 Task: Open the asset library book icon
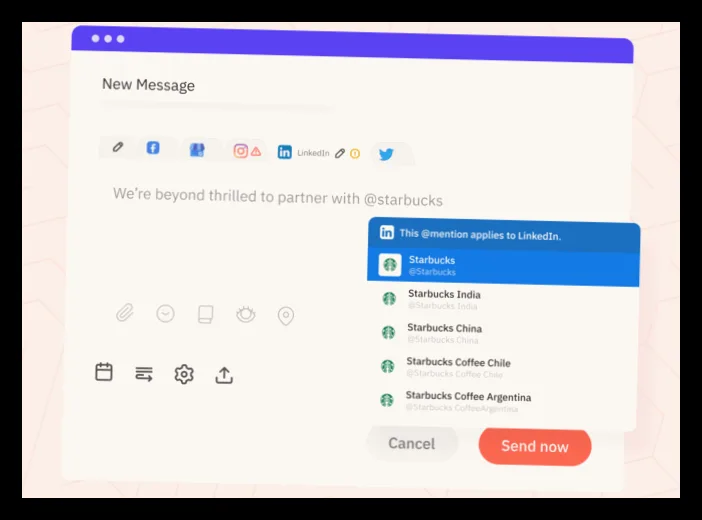click(205, 314)
